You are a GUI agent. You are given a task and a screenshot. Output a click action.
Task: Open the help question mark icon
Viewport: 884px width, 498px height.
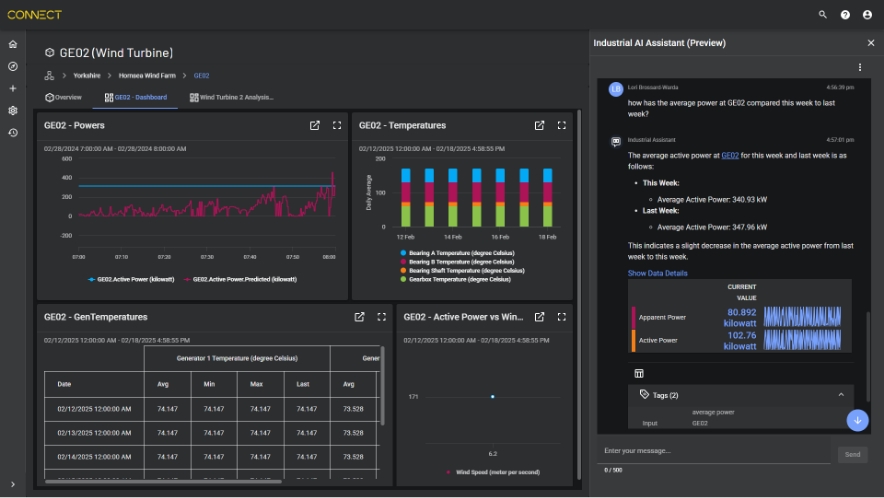845,15
